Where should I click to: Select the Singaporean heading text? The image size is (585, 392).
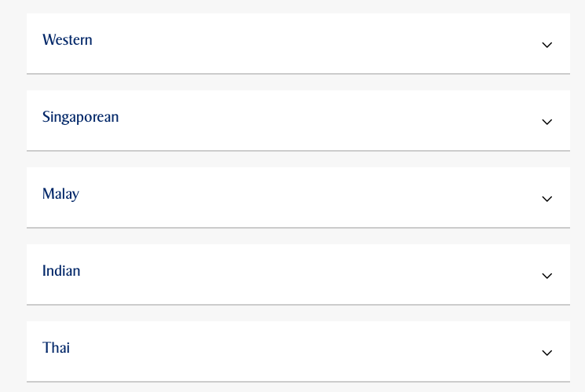point(81,117)
